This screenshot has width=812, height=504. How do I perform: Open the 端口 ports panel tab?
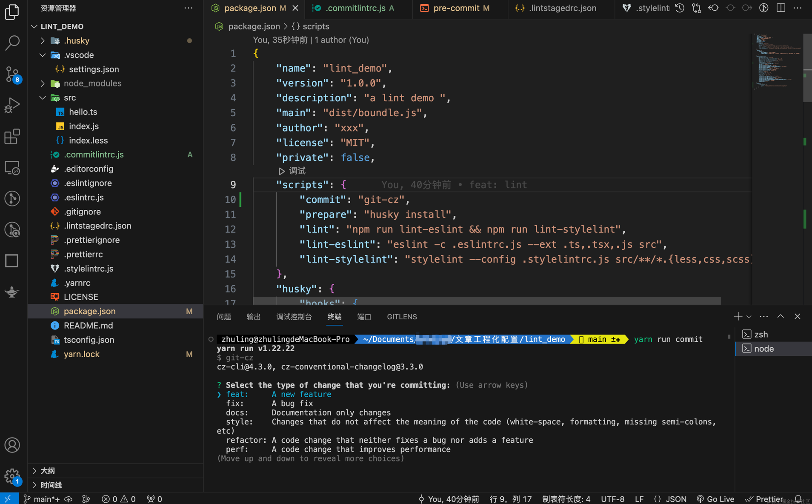tap(364, 317)
